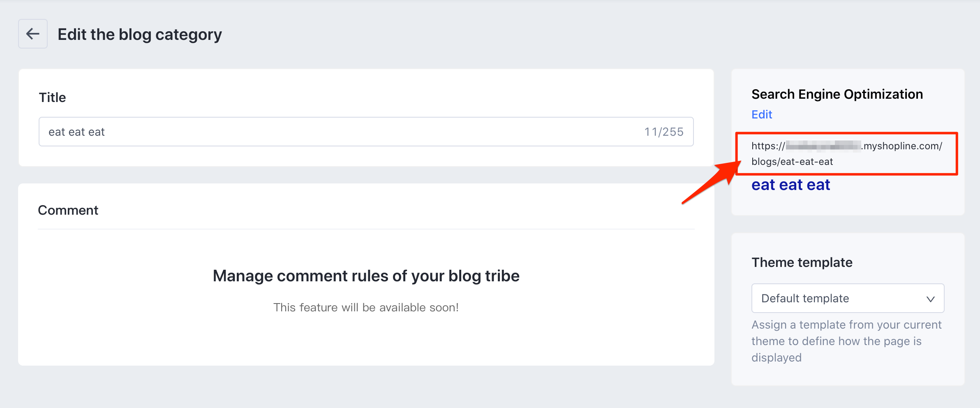Click 'Manage comment rules of your blog tribe'
Image resolution: width=980 pixels, height=408 pixels.
point(366,276)
